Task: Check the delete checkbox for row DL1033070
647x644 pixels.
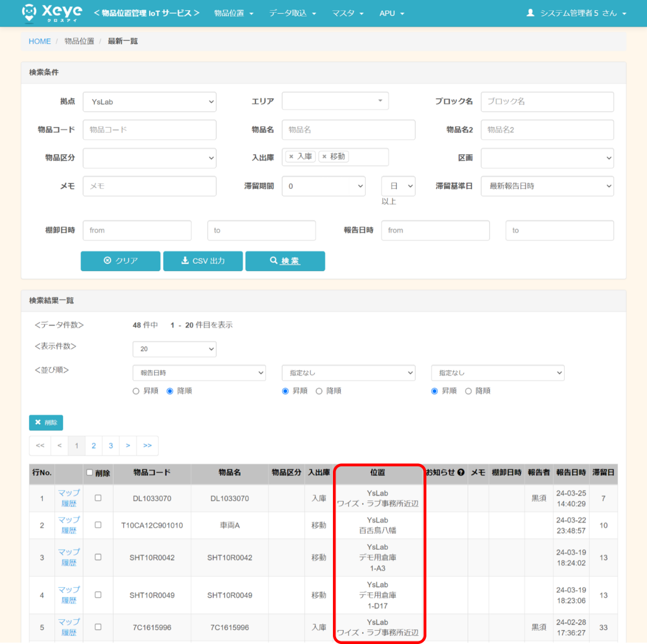Action: coord(98,498)
